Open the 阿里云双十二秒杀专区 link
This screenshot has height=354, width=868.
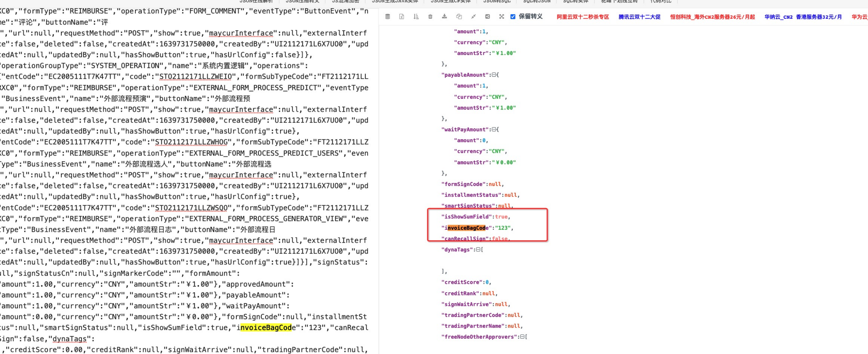click(583, 17)
